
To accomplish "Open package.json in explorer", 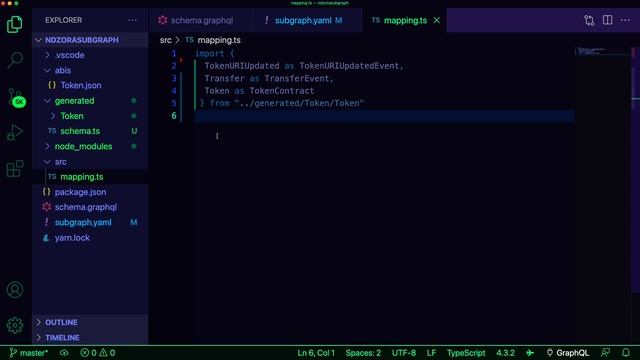I will pyautogui.click(x=90, y=192).
